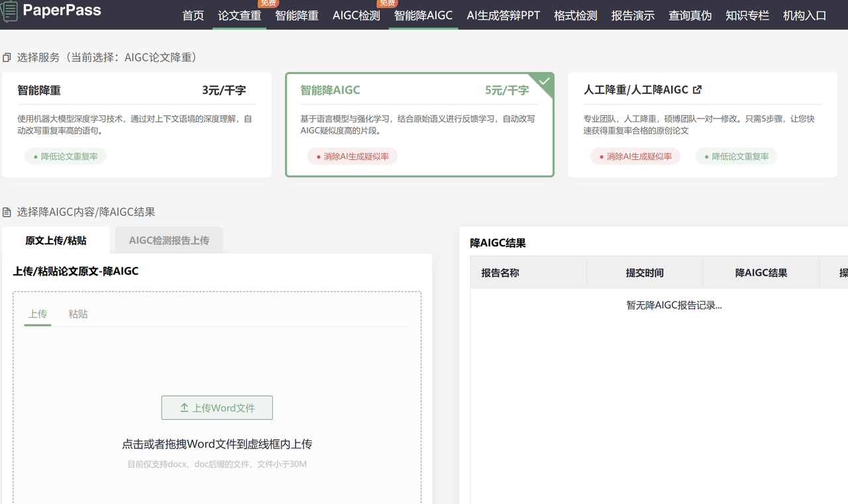
Task: Select the 智能降重 3元/千字 service card
Action: click(x=137, y=125)
